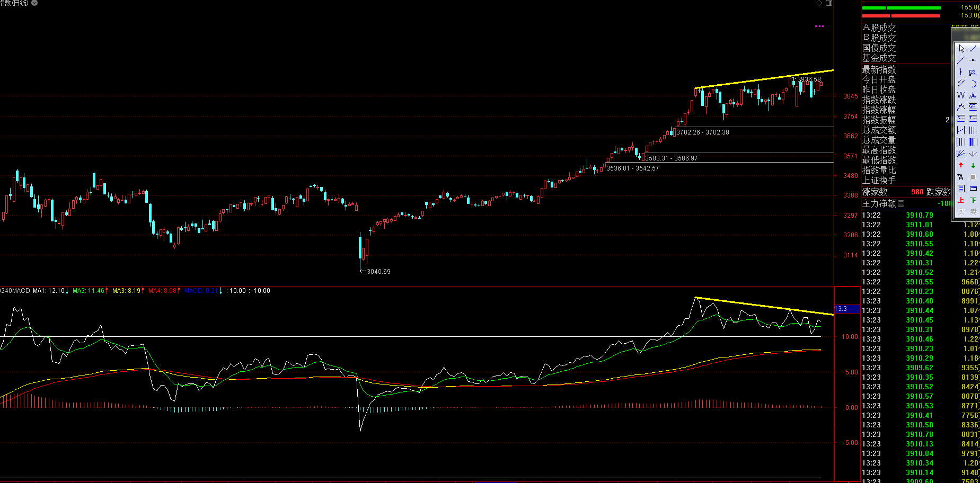Click the 昨日收盘 row label
This screenshot has width=980, height=483.
879,90
